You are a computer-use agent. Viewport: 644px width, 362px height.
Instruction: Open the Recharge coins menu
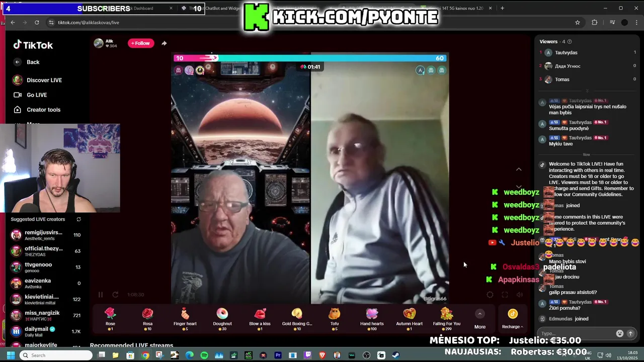point(512,319)
